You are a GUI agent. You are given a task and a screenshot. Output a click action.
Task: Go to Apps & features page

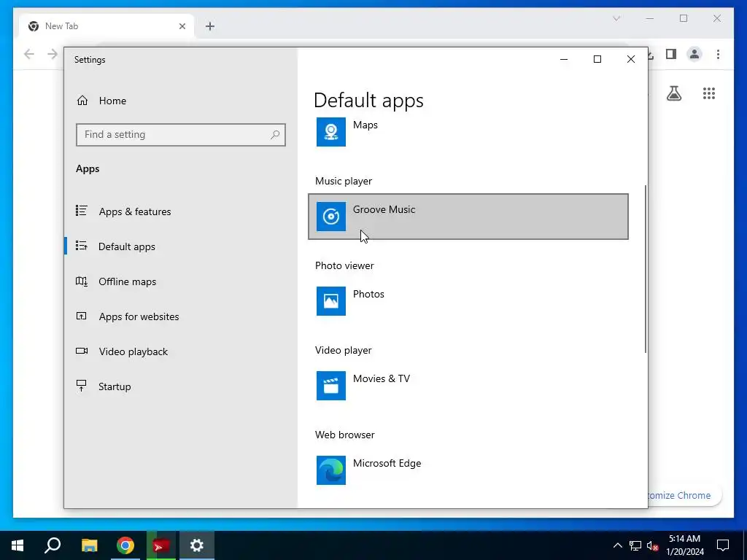coord(135,211)
